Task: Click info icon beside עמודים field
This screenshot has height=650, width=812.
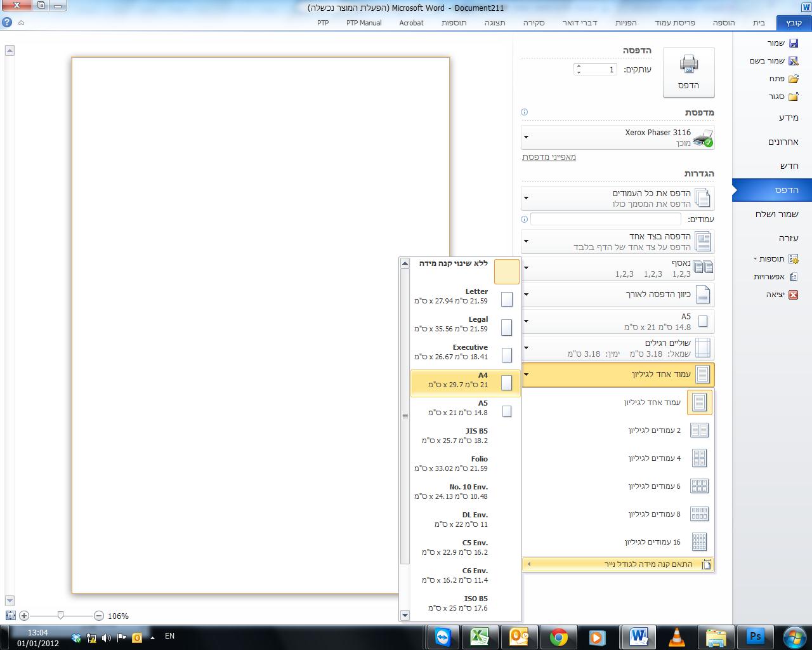Action: coord(525,219)
